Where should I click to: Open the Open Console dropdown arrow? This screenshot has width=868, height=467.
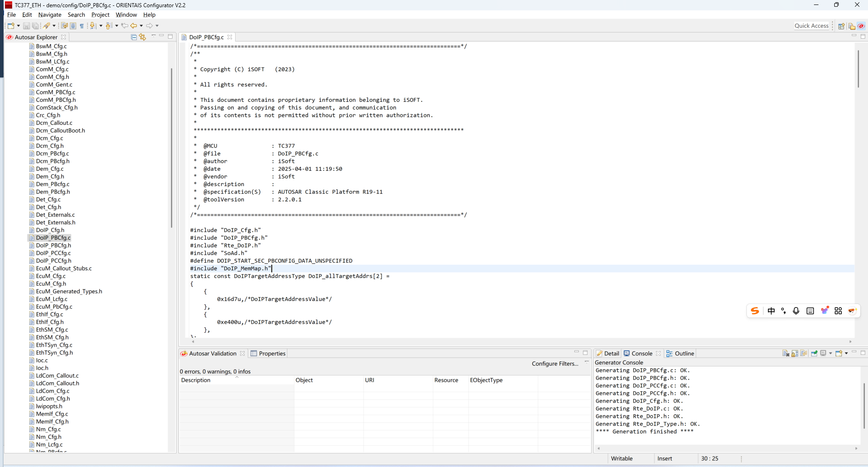(846, 354)
